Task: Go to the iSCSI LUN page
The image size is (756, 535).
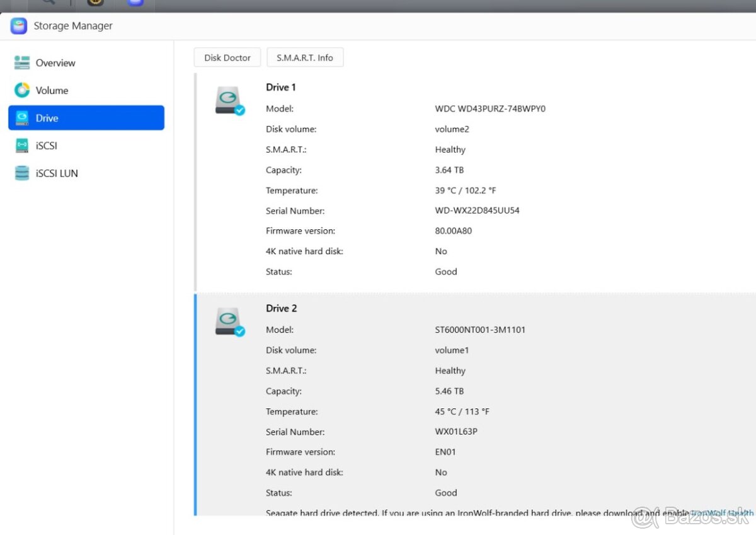Action: 57,173
